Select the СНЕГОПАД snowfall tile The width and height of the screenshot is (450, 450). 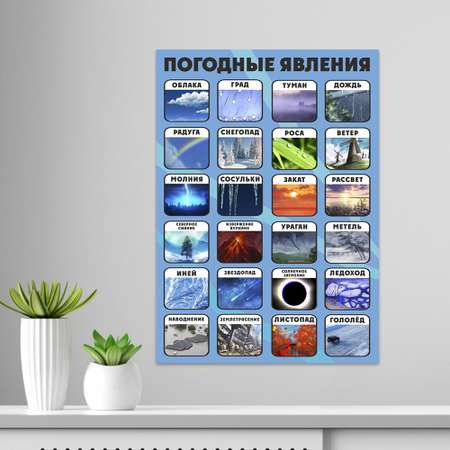click(240, 148)
